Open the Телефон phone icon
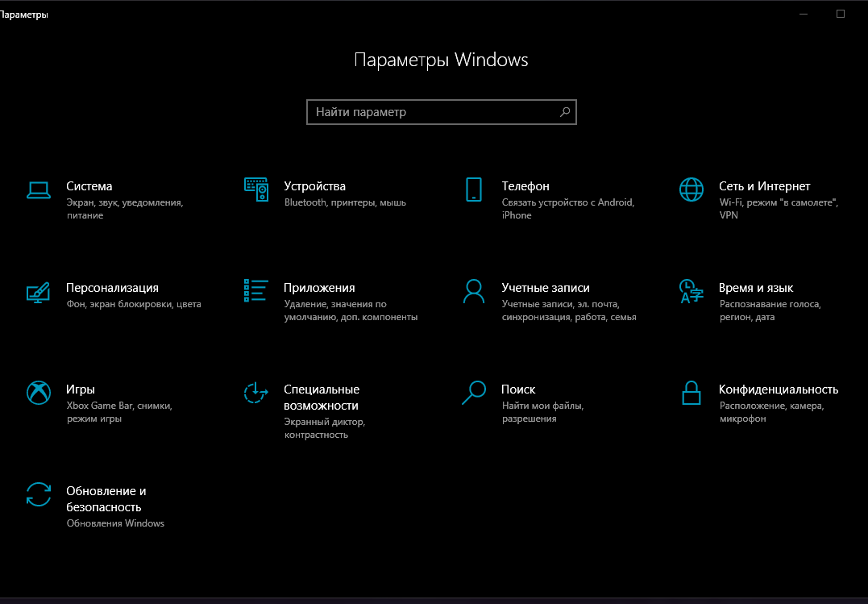The height and width of the screenshot is (604, 868). tap(474, 190)
